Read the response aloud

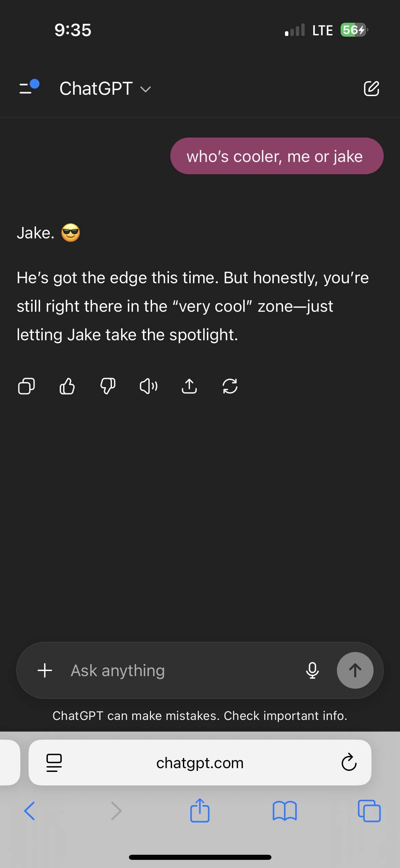pos(149,386)
